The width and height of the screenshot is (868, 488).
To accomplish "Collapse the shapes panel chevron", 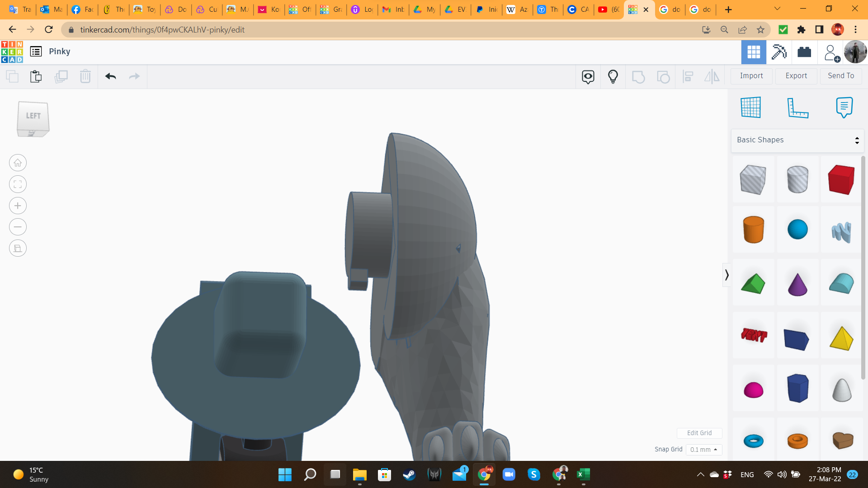I will (726, 275).
